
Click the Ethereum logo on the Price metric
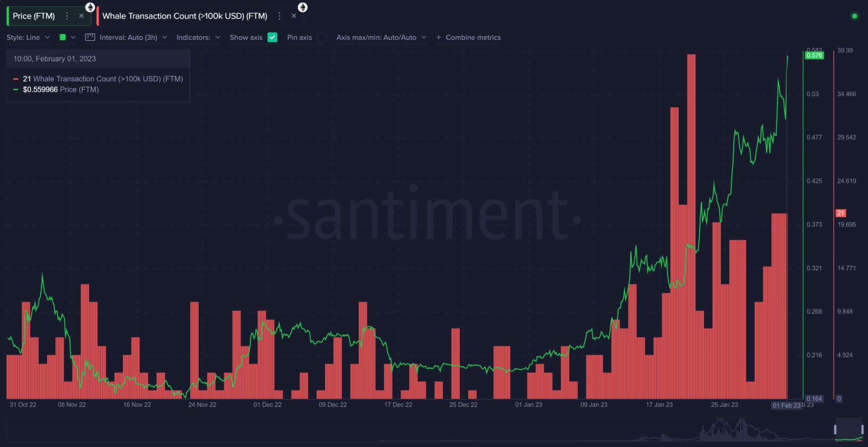[90, 7]
